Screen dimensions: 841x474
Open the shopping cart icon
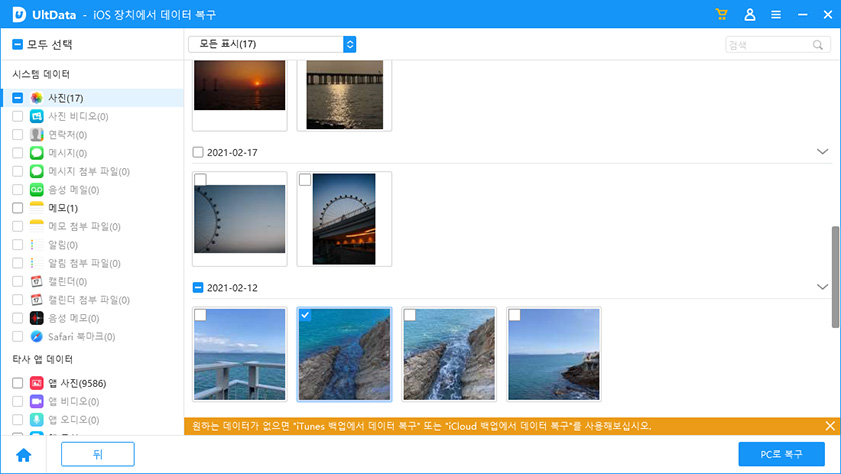pos(721,14)
